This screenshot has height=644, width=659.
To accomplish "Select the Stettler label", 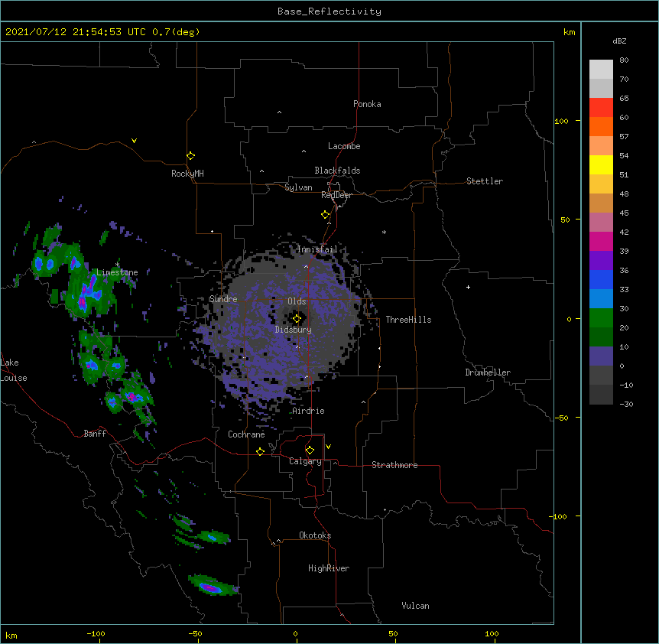I will (485, 181).
